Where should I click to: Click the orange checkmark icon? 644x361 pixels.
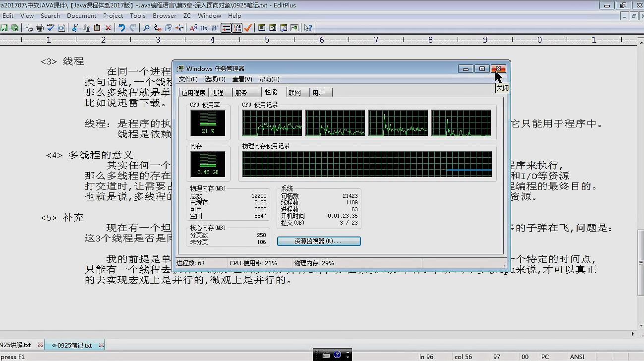pyautogui.click(x=247, y=28)
